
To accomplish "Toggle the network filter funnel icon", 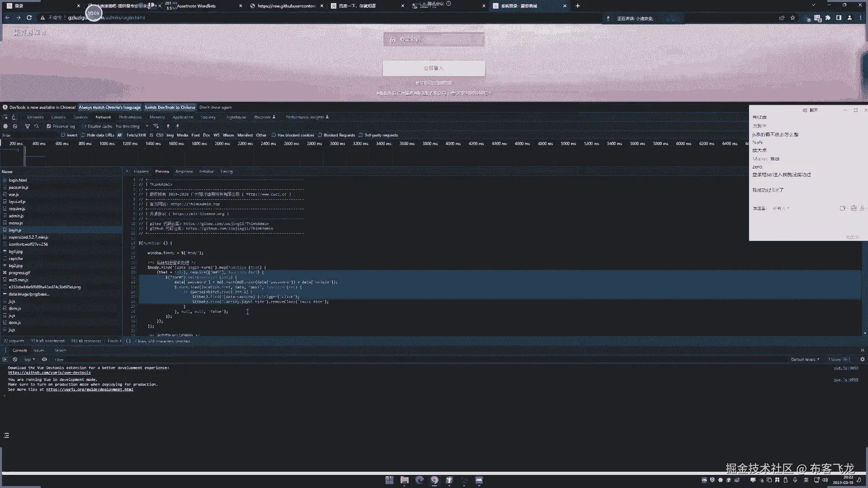I will point(27,127).
